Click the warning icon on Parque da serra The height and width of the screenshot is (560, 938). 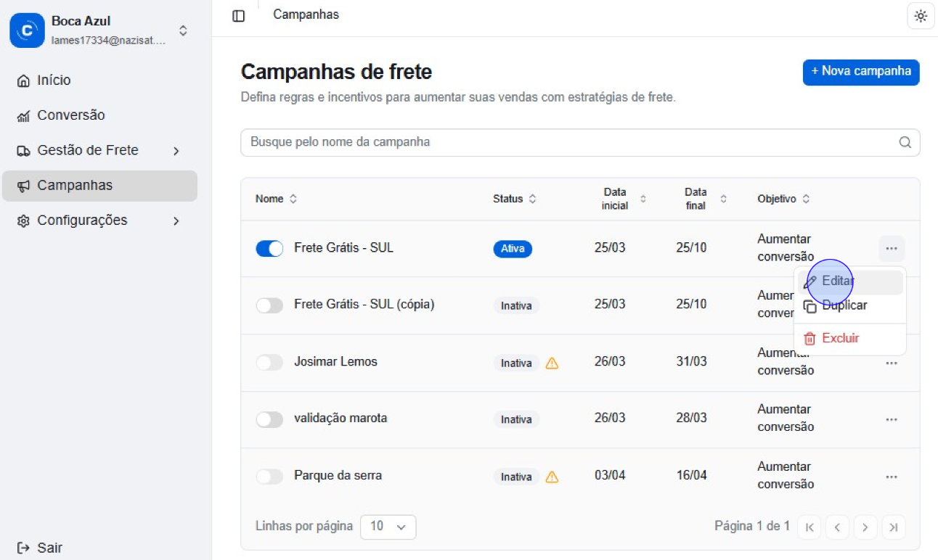click(552, 477)
